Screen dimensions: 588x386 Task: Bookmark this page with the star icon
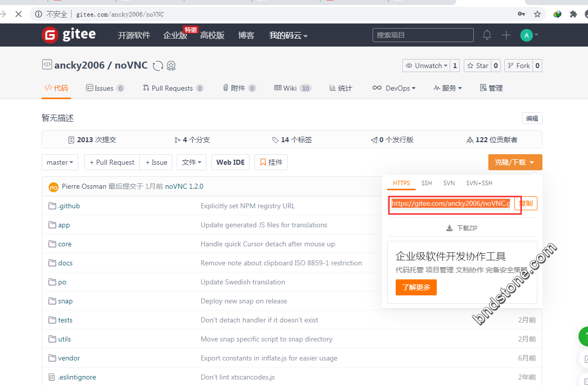coord(537,14)
